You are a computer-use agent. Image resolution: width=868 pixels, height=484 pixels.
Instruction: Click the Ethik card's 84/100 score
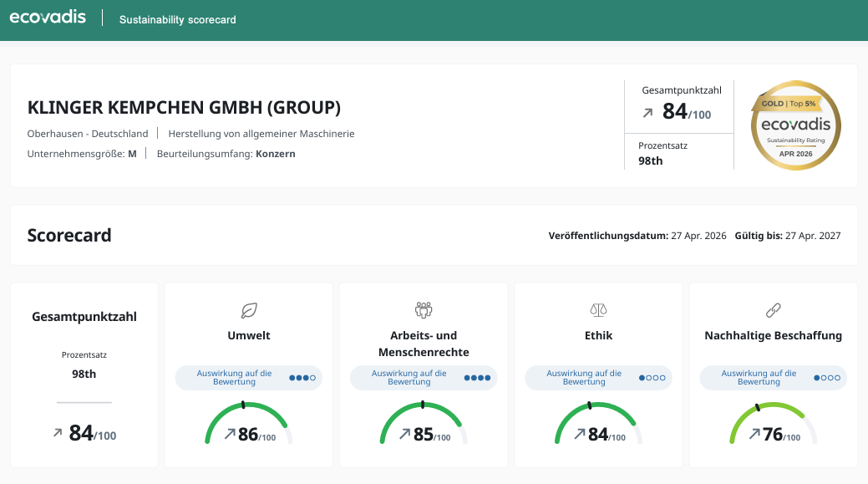point(607,435)
